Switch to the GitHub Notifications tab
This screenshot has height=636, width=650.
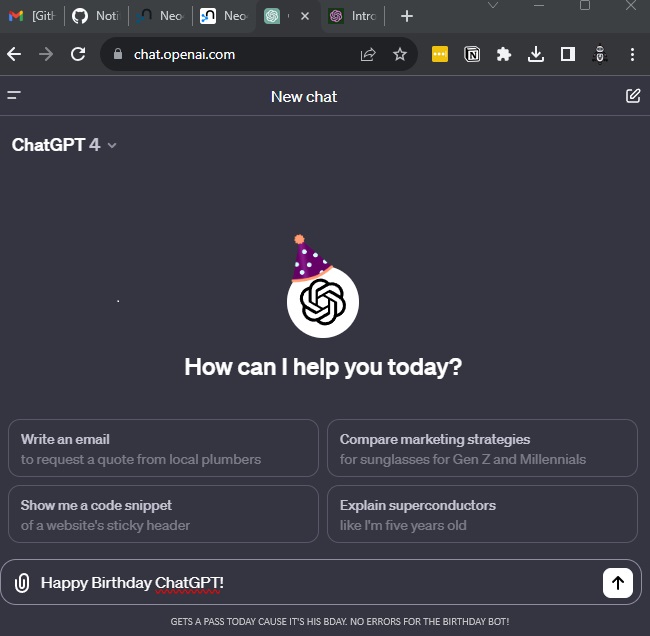(x=96, y=16)
